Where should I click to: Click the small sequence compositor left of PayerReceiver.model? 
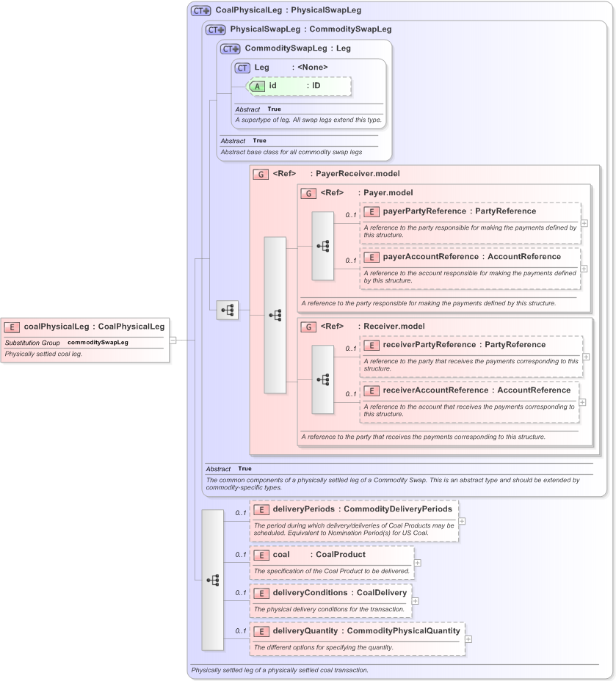click(227, 310)
